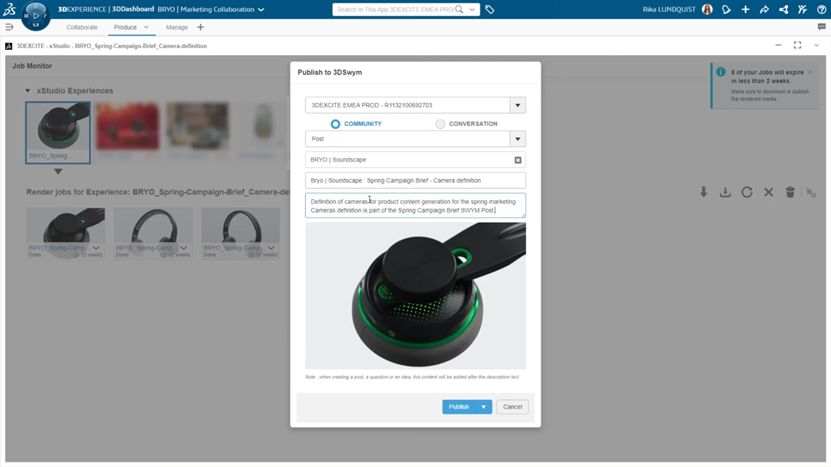Screen dimensions: 831x467
Task: Switch to the Produce tab
Action: 125,27
